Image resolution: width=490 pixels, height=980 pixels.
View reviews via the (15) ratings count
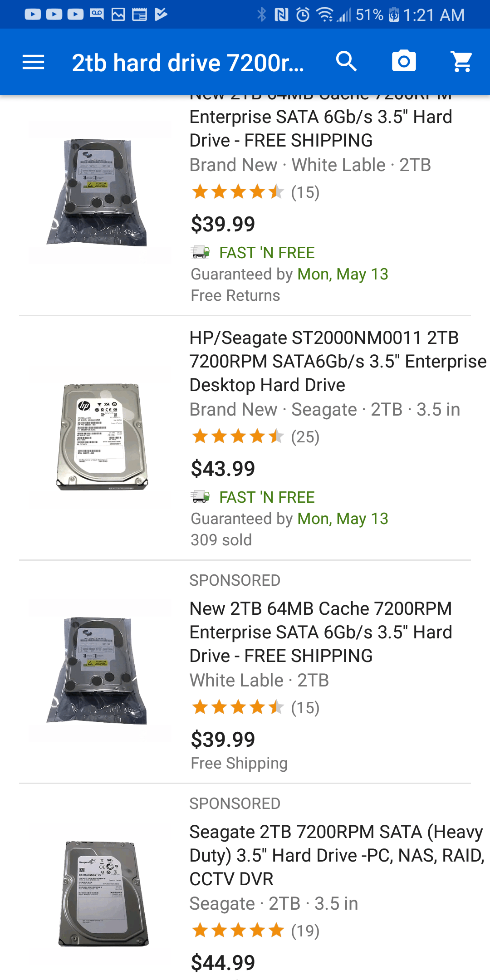point(305,192)
